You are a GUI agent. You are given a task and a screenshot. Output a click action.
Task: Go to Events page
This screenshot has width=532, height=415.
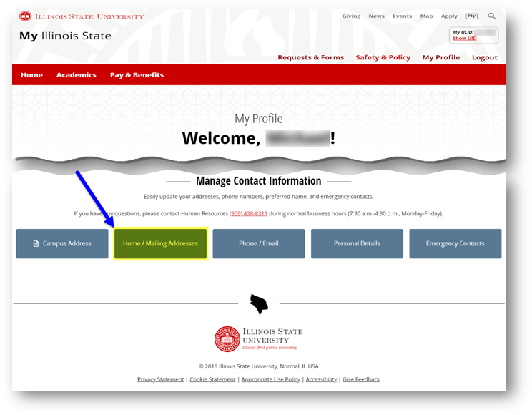(x=402, y=16)
